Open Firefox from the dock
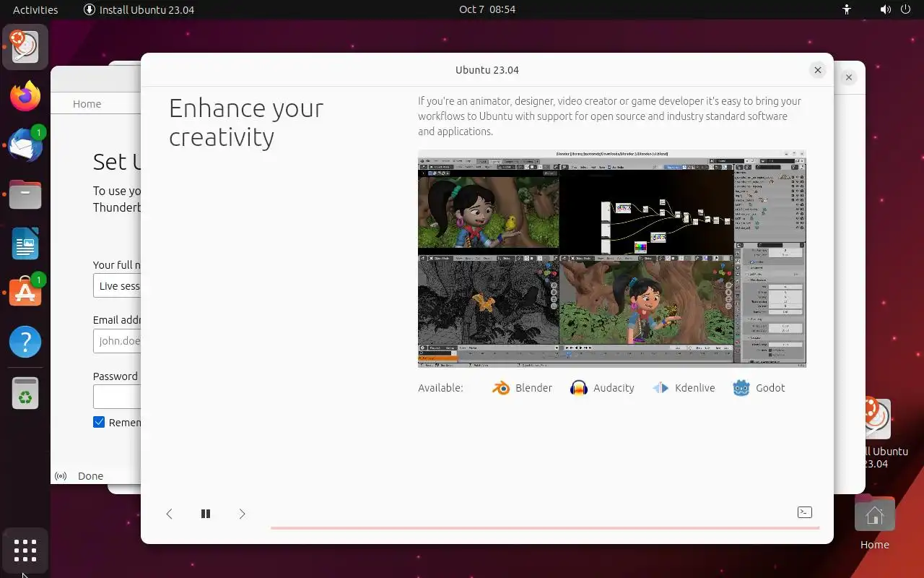 tap(25, 96)
